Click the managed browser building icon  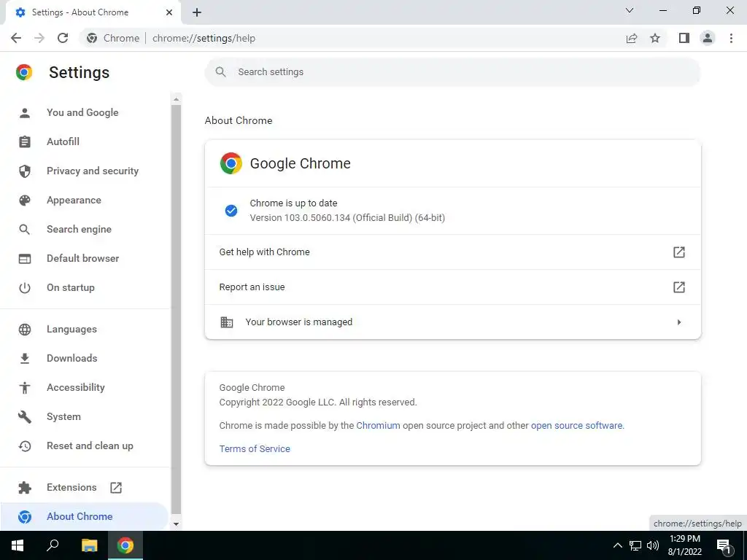(x=227, y=322)
